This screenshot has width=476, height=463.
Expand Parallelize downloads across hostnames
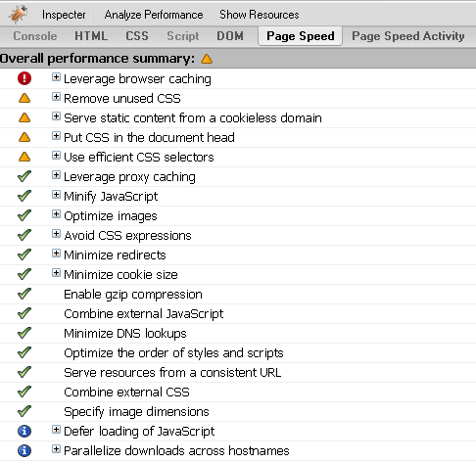(x=56, y=449)
